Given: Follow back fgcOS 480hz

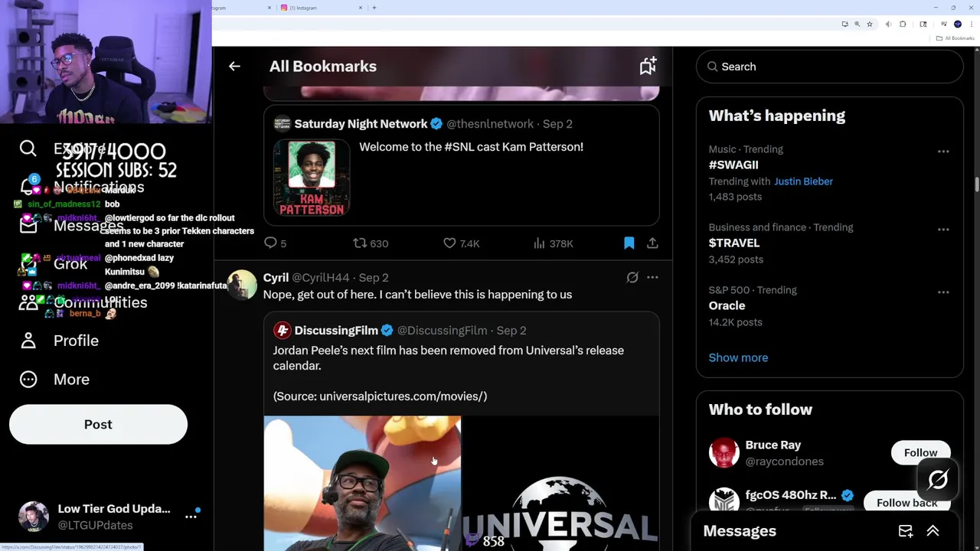Looking at the screenshot, I should point(907,503).
